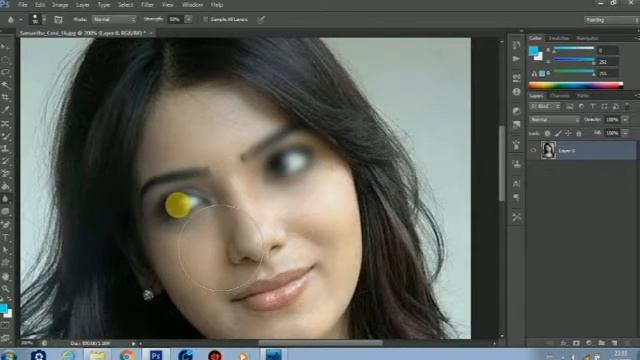The width and height of the screenshot is (640, 360).
Task: Create a new layer icon
Action: pyautogui.click(x=614, y=343)
